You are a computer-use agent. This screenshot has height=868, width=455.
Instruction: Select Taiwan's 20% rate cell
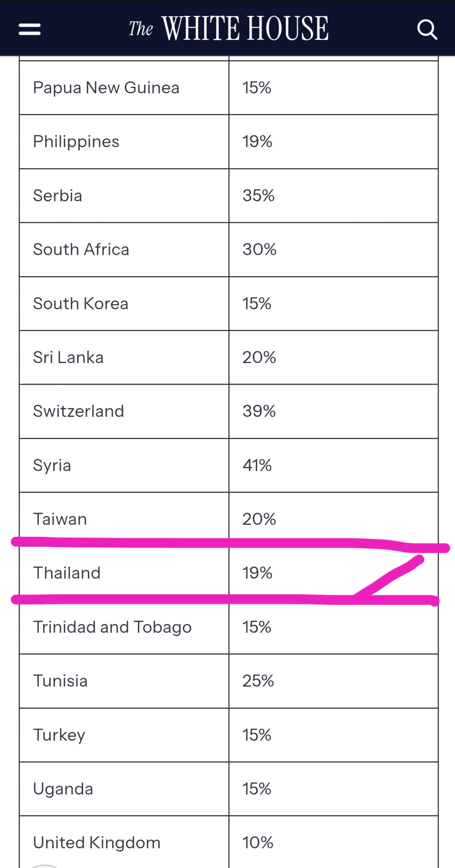tap(259, 519)
